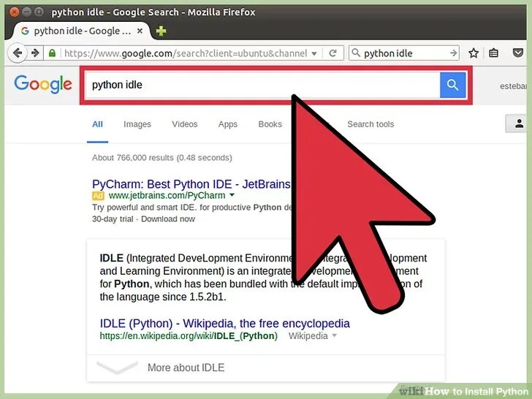This screenshot has width=532, height=399.
Task: Click the Firefox back navigation arrow
Action: click(18, 53)
